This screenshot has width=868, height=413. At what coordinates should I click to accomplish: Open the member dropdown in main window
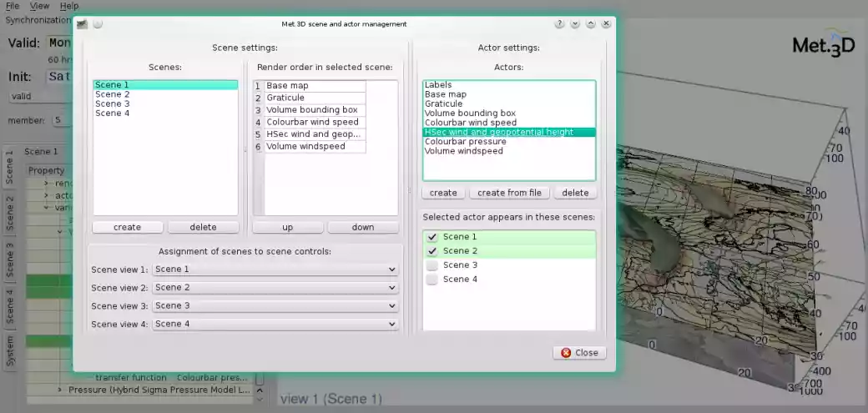pos(63,120)
